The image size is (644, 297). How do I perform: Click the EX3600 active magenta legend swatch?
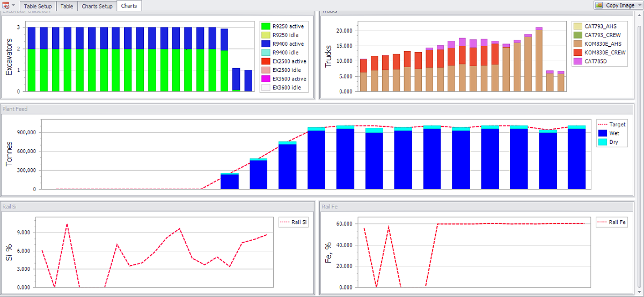pyautogui.click(x=266, y=79)
